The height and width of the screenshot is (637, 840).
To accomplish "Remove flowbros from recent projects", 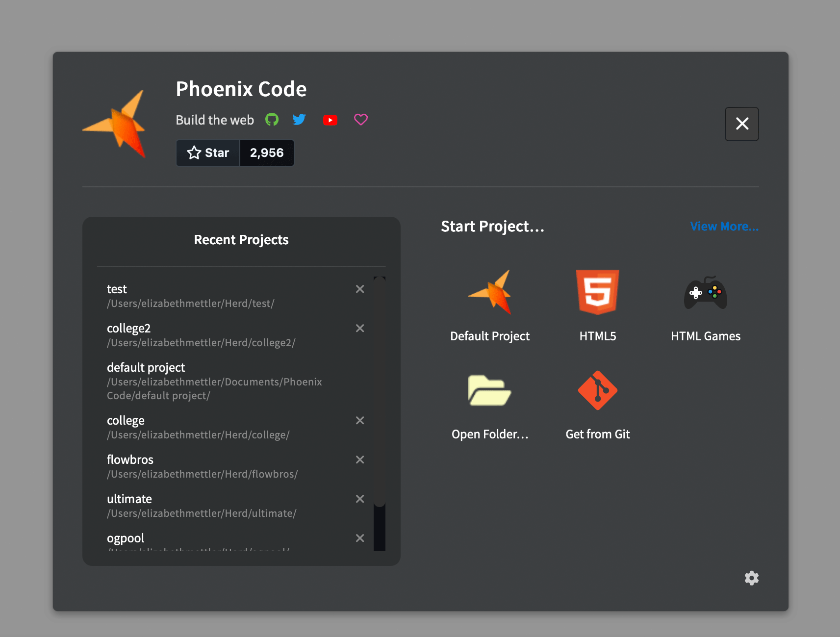I will [360, 460].
